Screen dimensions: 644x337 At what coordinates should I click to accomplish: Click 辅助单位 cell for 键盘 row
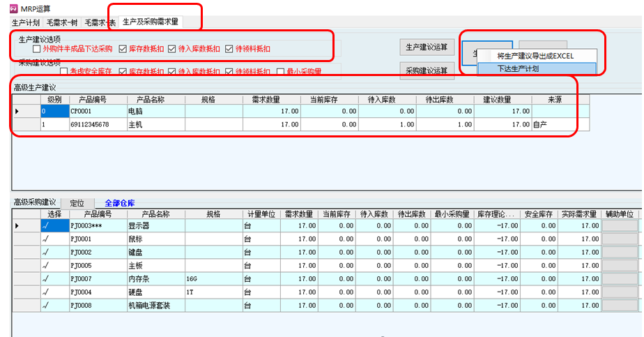[619, 252]
